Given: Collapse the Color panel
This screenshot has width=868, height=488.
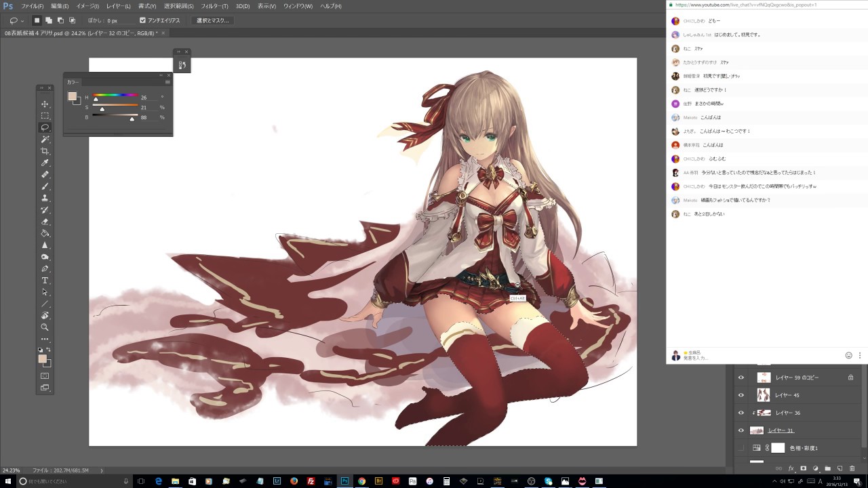Looking at the screenshot, I should [x=161, y=75].
